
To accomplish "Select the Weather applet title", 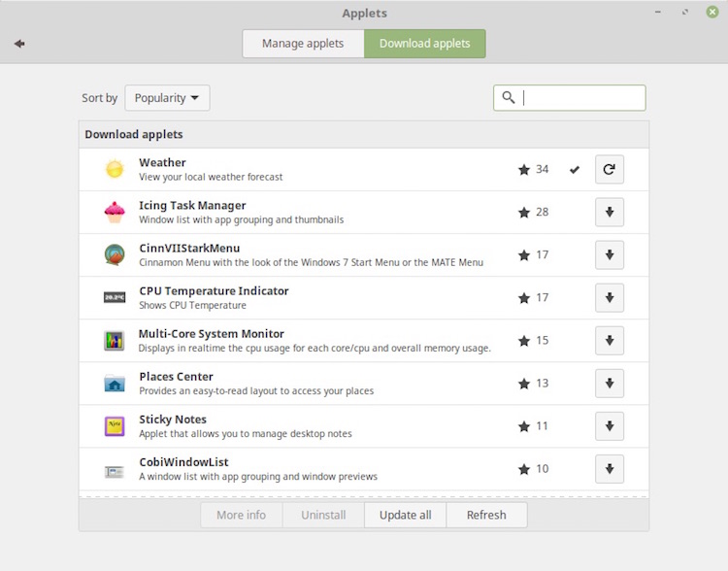I will 162,162.
